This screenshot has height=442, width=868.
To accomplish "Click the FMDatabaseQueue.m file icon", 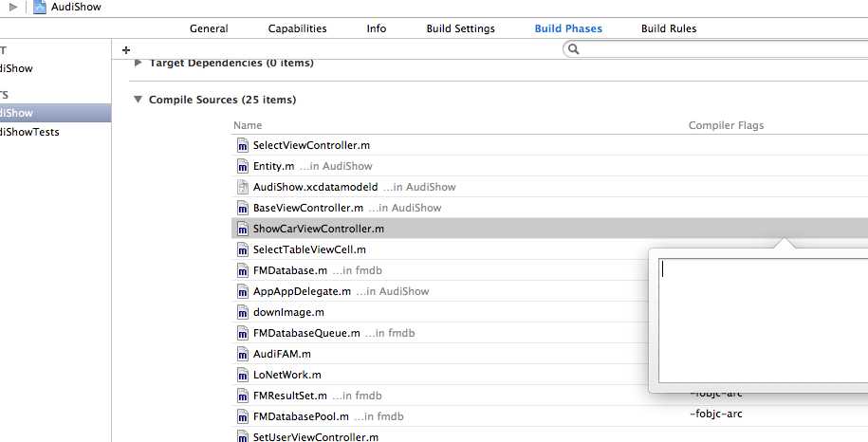I will [x=243, y=333].
